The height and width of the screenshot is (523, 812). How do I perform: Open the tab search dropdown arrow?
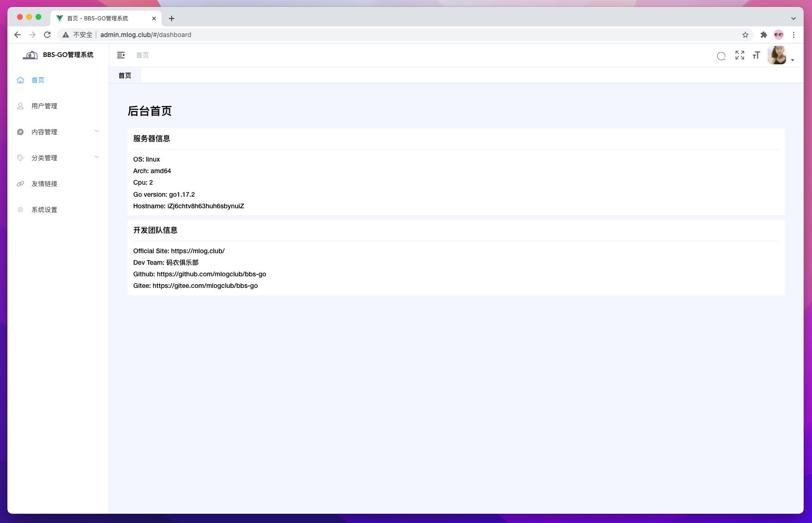tap(793, 19)
